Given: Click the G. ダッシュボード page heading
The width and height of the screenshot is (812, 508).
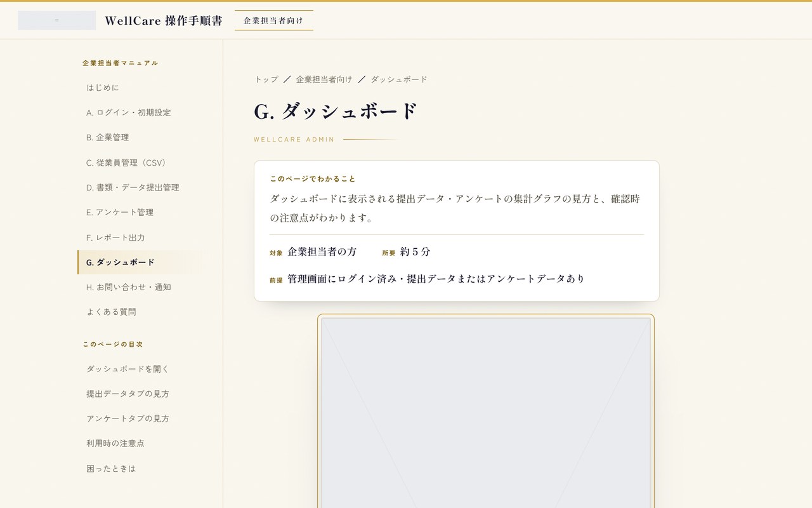Looking at the screenshot, I should coord(336,111).
